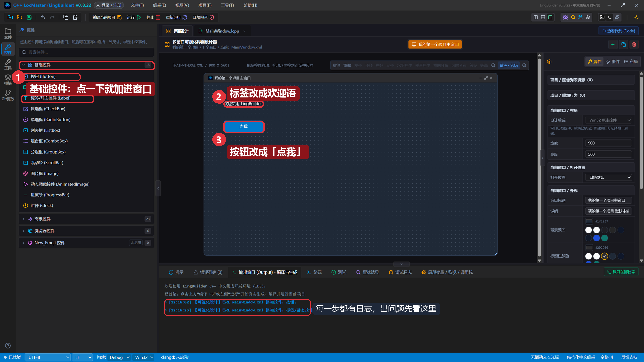Click the blue command-key icon

coord(580,17)
